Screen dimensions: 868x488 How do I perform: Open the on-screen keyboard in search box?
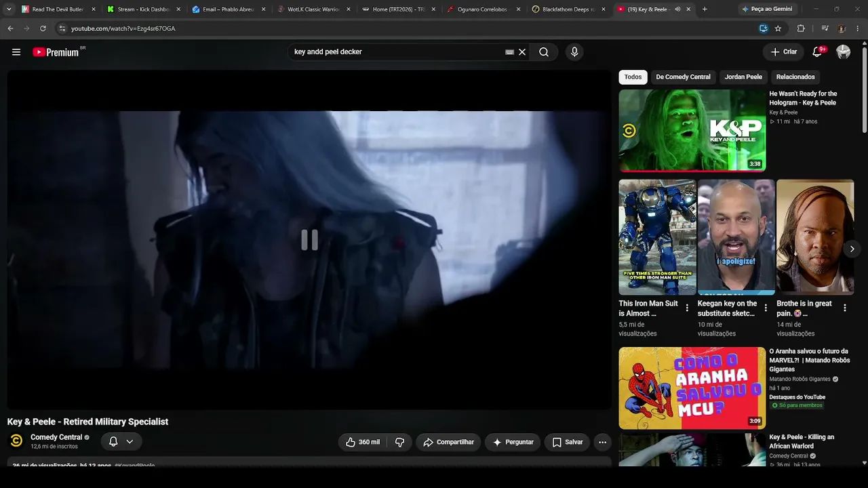click(x=509, y=52)
